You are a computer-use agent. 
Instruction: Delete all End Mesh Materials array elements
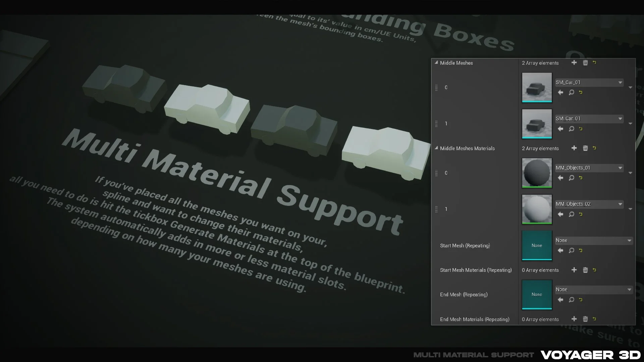tap(585, 319)
